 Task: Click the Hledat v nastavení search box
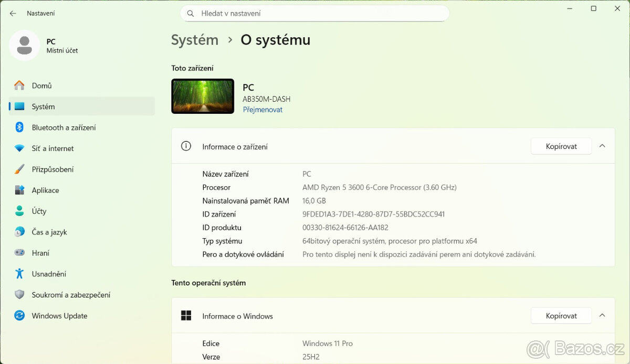[314, 13]
